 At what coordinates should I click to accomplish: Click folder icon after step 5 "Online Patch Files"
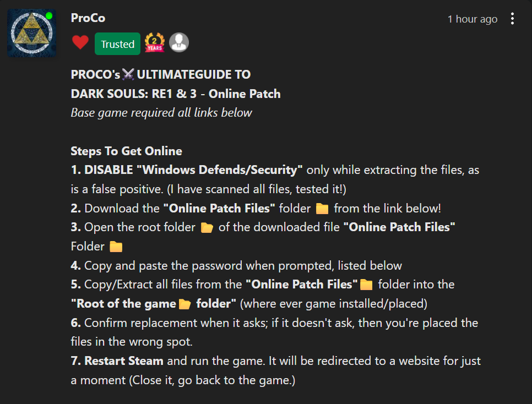(x=366, y=285)
